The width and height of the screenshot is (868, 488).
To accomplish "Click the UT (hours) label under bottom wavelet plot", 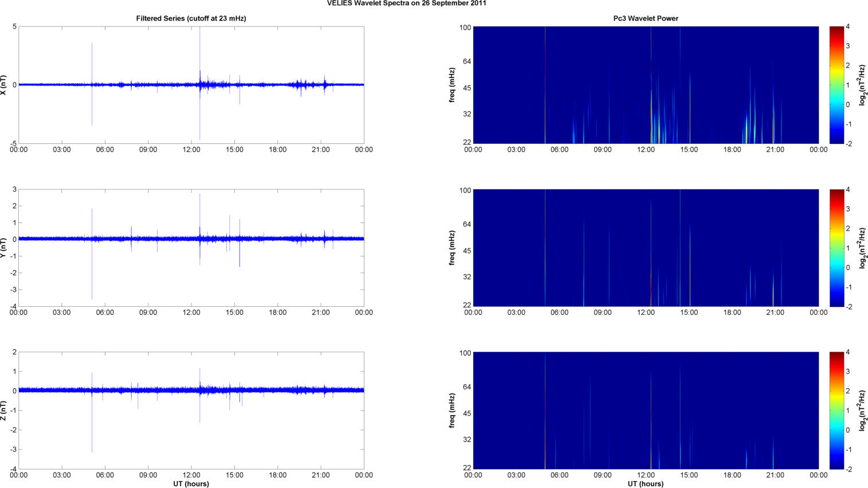I will (x=646, y=484).
